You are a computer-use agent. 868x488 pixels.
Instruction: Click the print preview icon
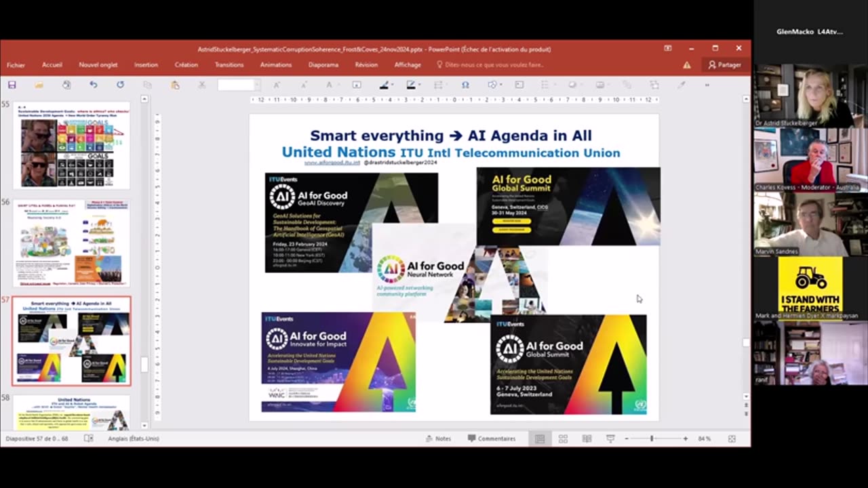point(66,85)
